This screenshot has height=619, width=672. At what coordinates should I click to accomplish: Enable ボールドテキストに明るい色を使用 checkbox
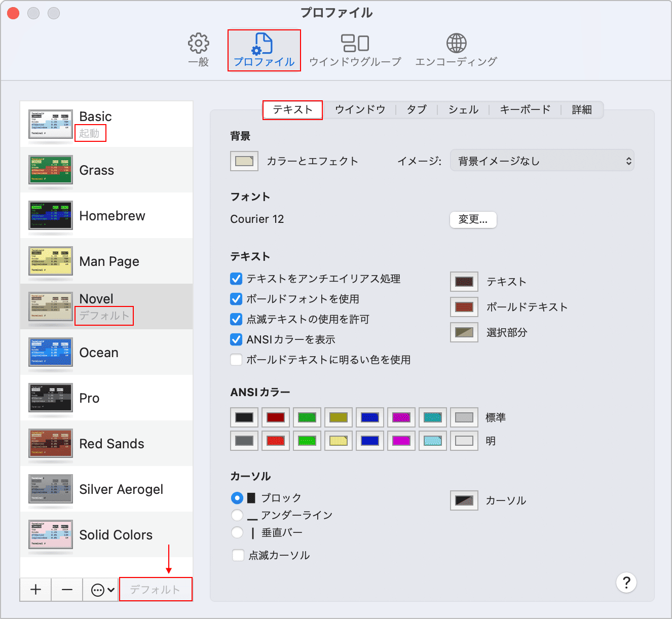[x=236, y=360]
